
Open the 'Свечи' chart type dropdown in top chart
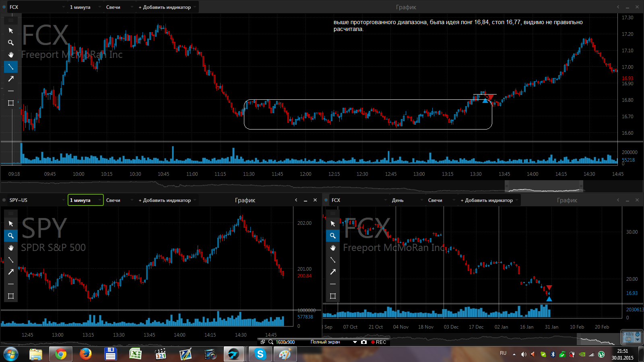click(119, 7)
